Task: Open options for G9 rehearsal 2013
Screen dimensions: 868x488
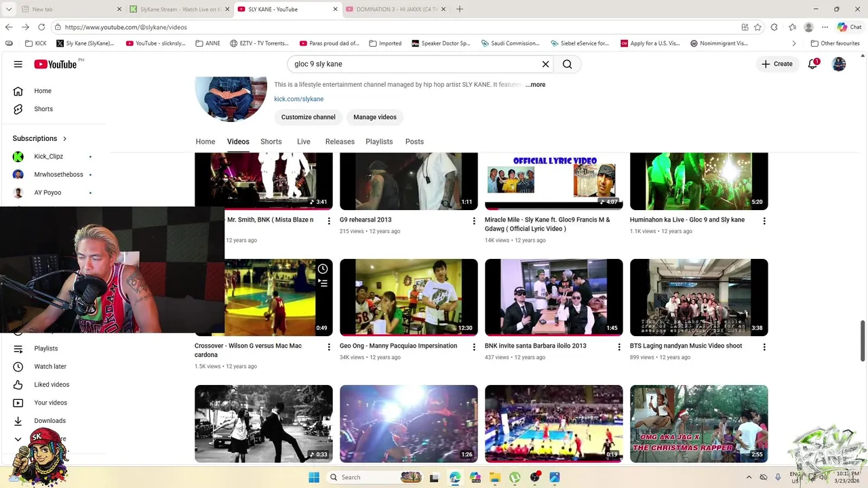Action: 474,221
